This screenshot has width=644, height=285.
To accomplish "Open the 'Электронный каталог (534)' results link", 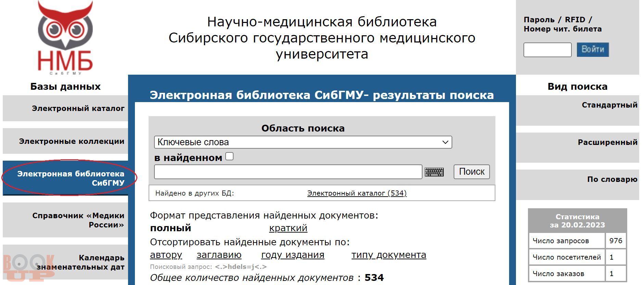I will 357,193.
